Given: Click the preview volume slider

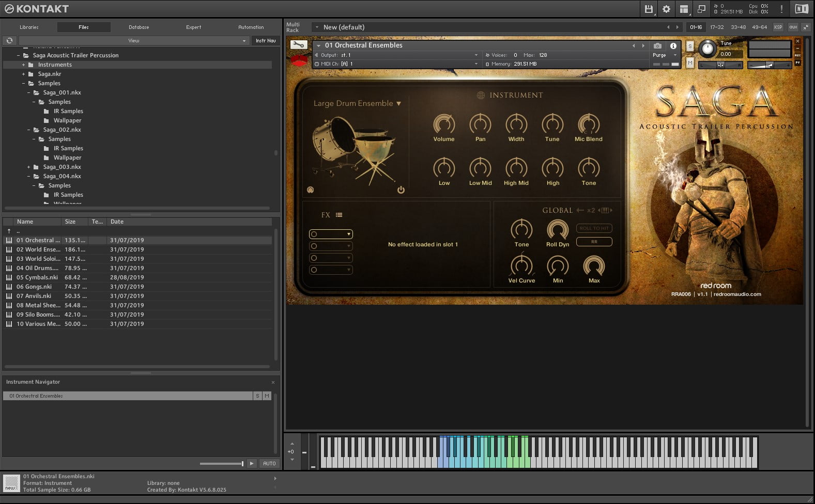Looking at the screenshot, I should [221, 464].
